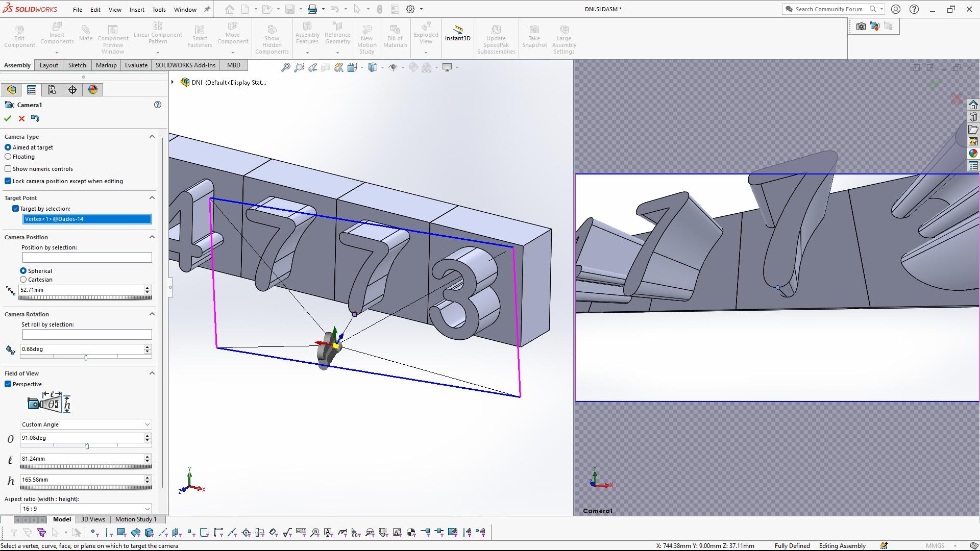Click Bill of Materials button
The image size is (980, 551).
tap(395, 36)
